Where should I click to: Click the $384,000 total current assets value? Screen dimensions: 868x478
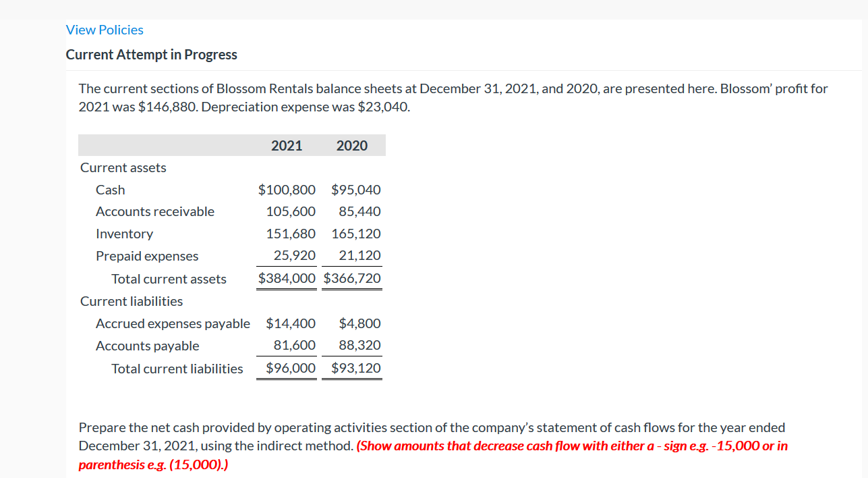click(x=287, y=278)
